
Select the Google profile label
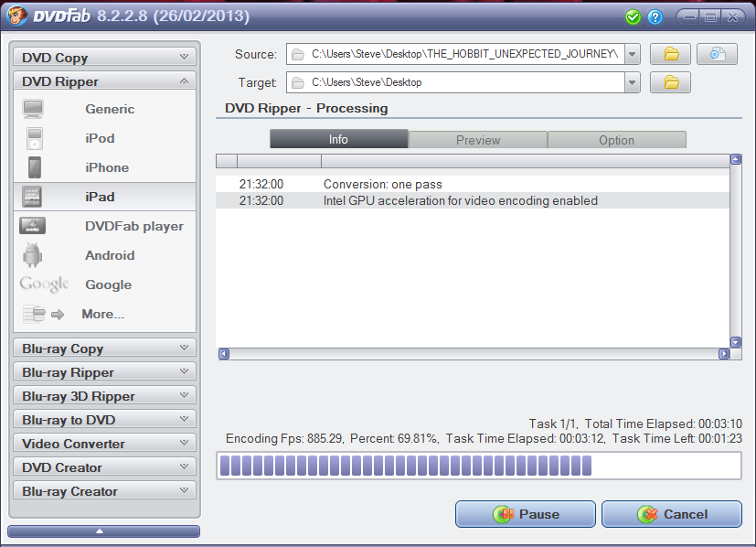click(109, 284)
